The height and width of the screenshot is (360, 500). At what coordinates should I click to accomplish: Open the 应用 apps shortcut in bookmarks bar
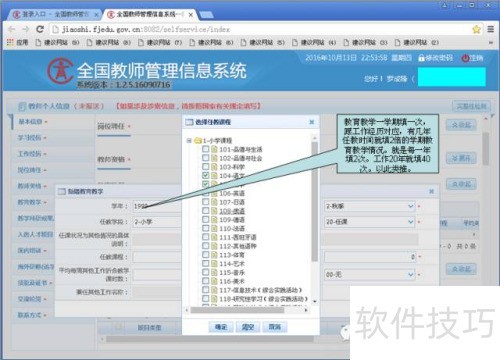click(17, 43)
